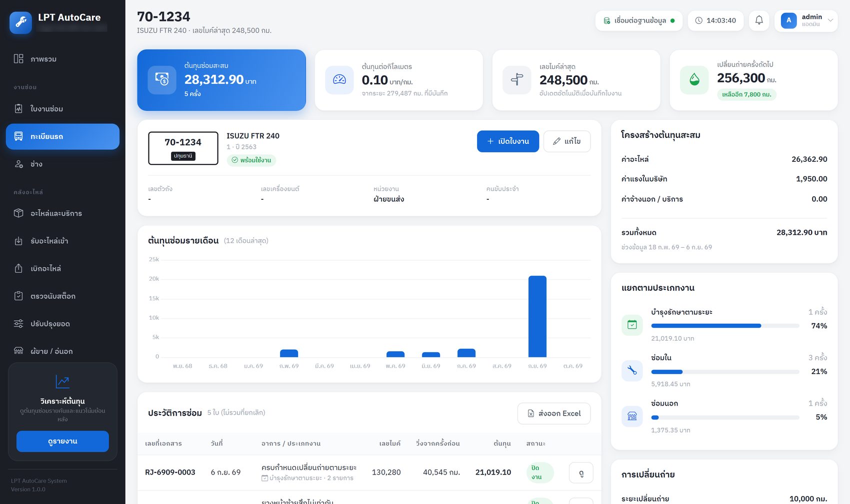Open the ช่าง technicians page
This screenshot has height=504, width=850.
pyautogui.click(x=62, y=164)
